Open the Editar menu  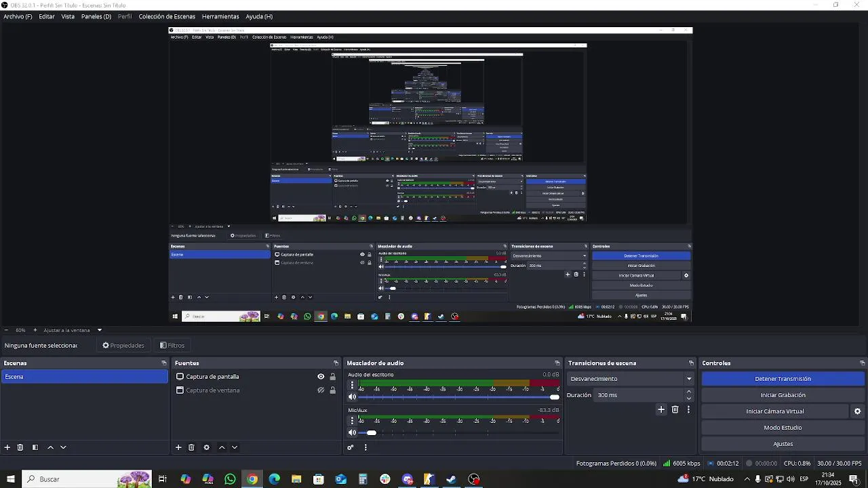pyautogui.click(x=47, y=16)
